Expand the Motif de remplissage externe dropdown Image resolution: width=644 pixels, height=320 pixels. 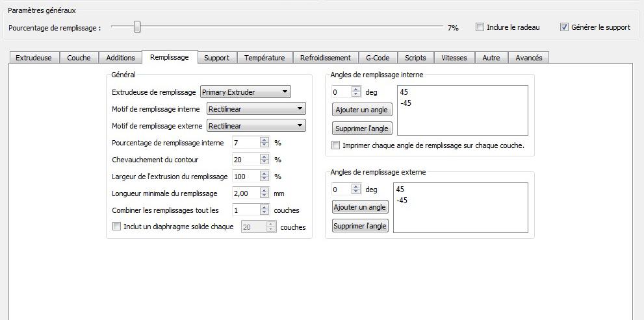256,125
